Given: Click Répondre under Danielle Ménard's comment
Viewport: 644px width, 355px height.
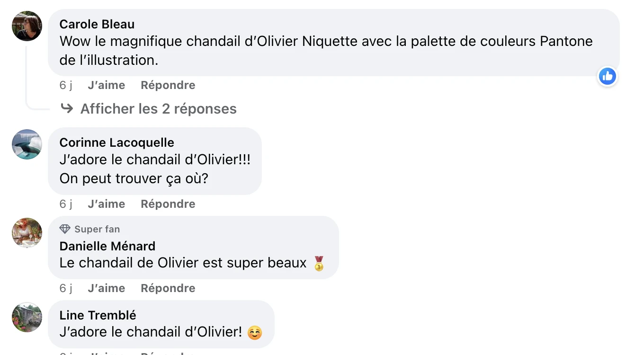Looking at the screenshot, I should coord(168,288).
